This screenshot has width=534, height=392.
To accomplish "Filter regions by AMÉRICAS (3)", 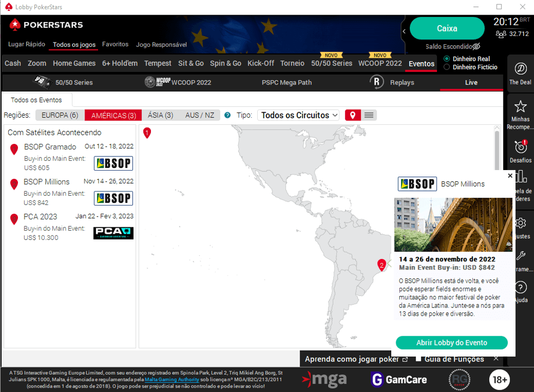I will click(x=113, y=115).
